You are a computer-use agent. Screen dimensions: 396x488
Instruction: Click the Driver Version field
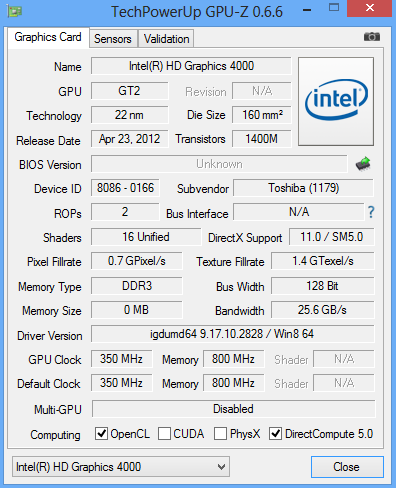pos(233,334)
